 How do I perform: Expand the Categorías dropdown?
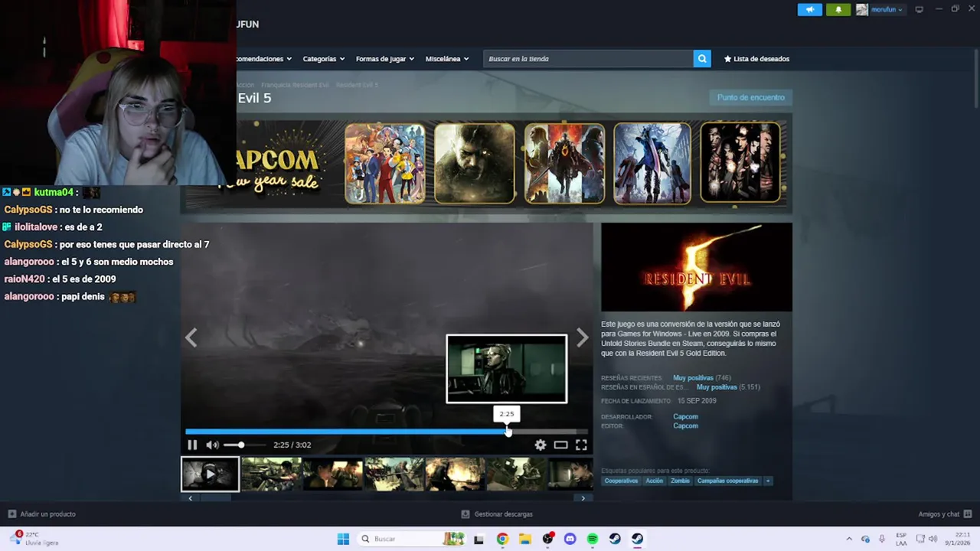click(x=323, y=59)
